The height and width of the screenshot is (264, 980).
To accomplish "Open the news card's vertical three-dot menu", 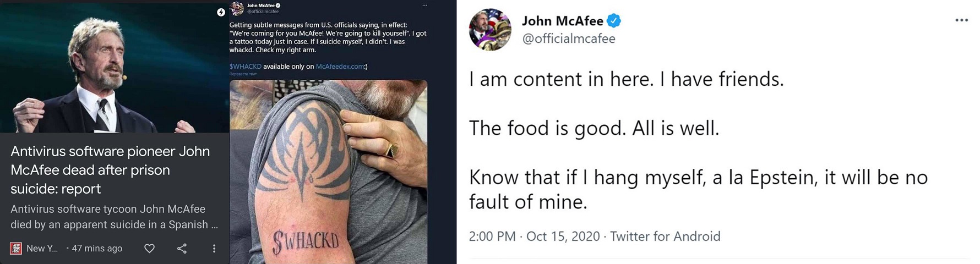I will (x=214, y=249).
